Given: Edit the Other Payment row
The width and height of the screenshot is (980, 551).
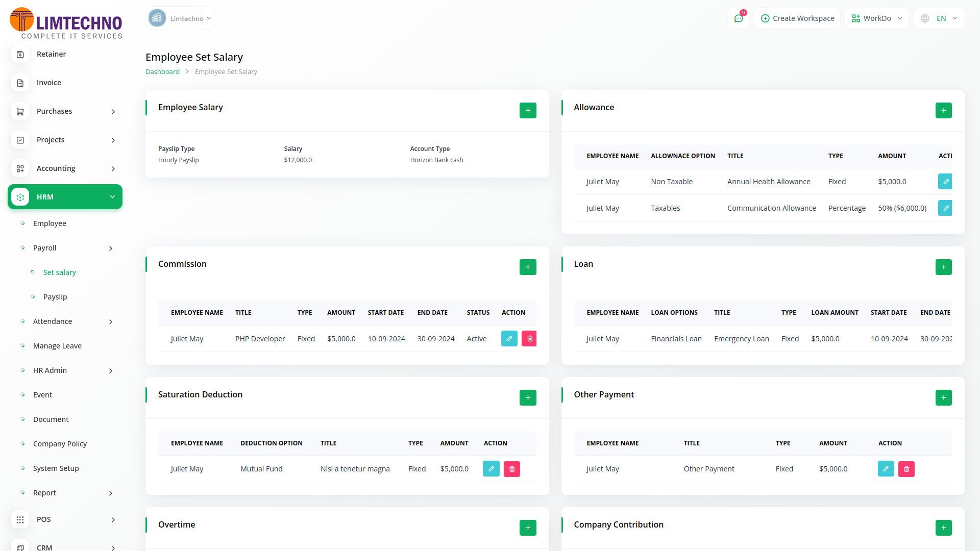Looking at the screenshot, I should click(886, 469).
